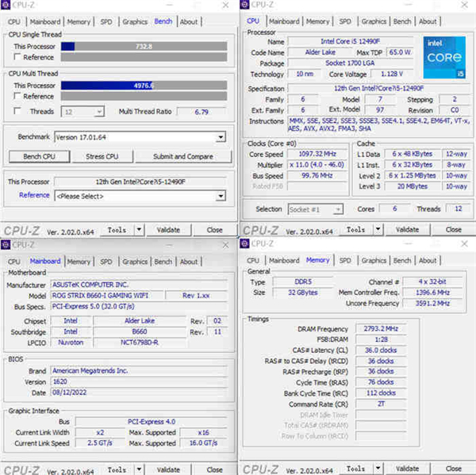Click CPU-Z app icon in Bench window title

(6, 5)
